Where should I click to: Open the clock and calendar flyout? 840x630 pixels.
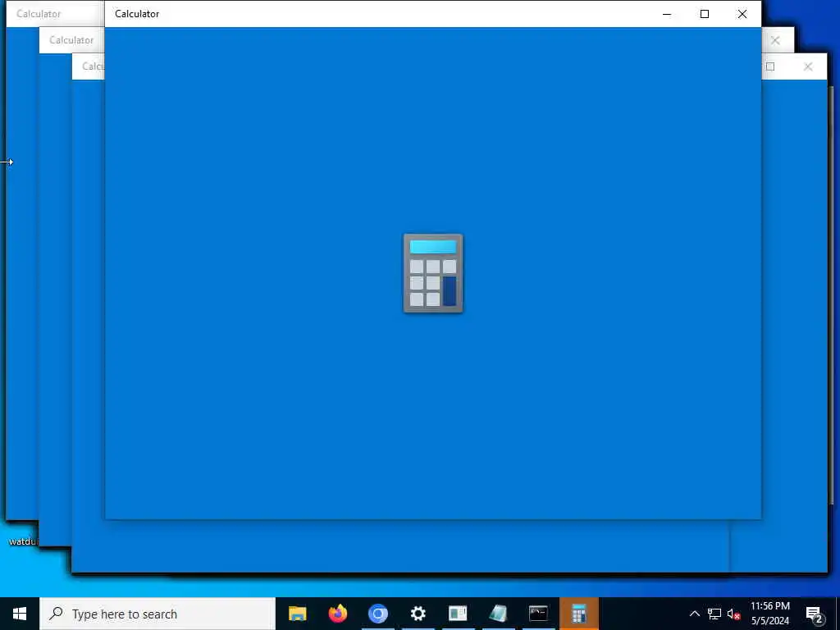click(769, 614)
